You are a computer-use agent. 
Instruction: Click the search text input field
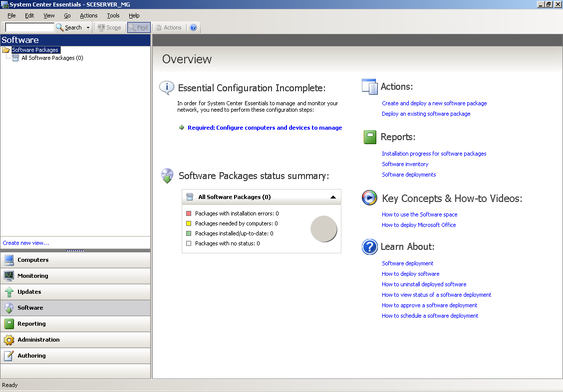point(30,27)
